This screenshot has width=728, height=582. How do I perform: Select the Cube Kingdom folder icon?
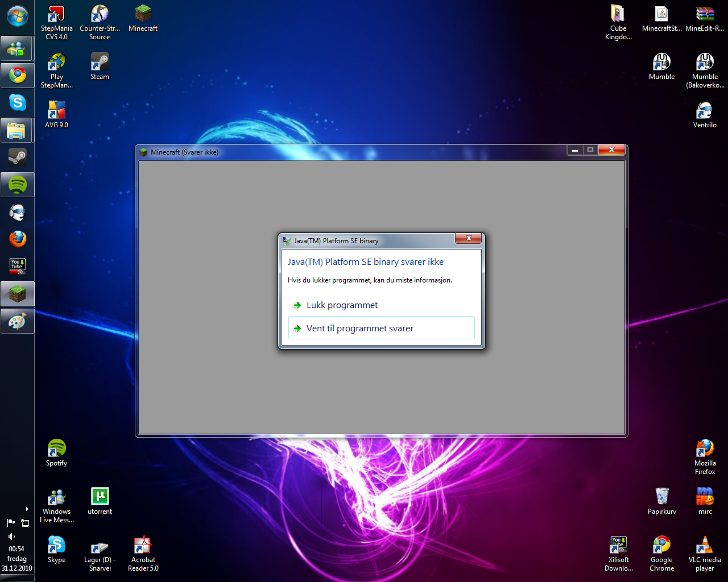pos(618,23)
